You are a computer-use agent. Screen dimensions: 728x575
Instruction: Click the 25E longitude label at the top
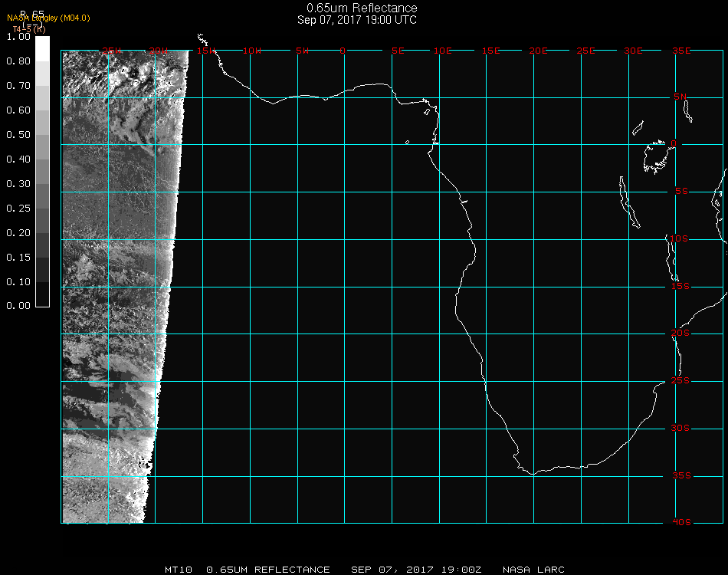click(x=585, y=51)
